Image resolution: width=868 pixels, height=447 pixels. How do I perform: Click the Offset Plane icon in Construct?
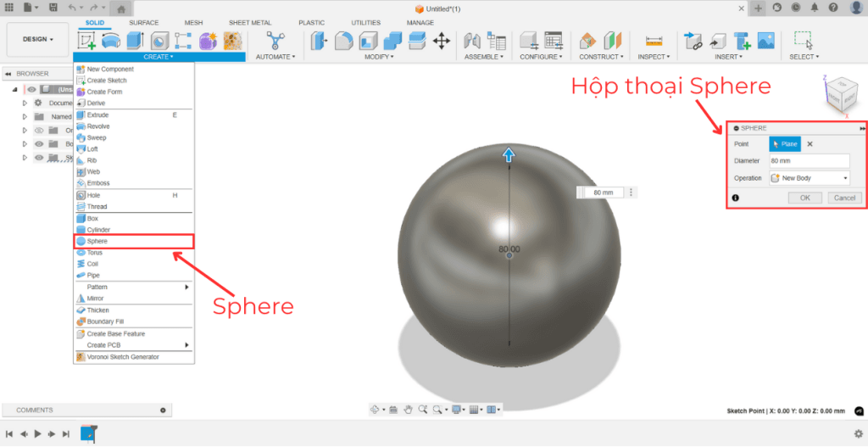click(x=587, y=40)
